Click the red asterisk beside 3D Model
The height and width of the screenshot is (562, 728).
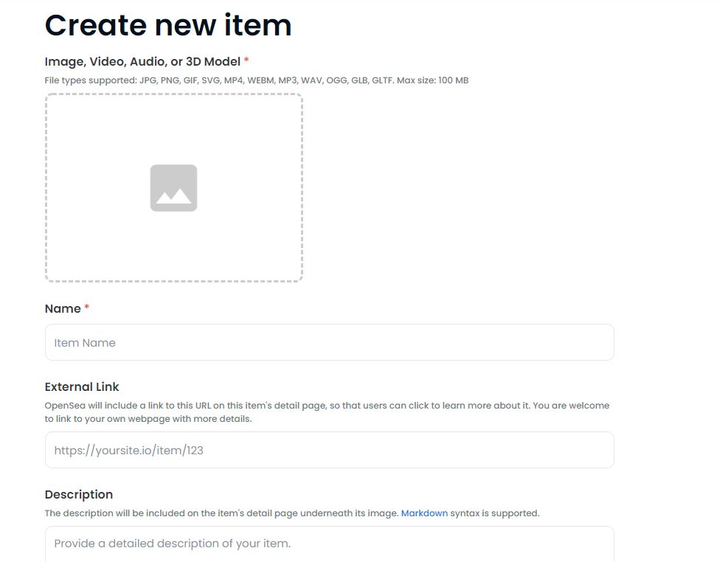click(246, 60)
